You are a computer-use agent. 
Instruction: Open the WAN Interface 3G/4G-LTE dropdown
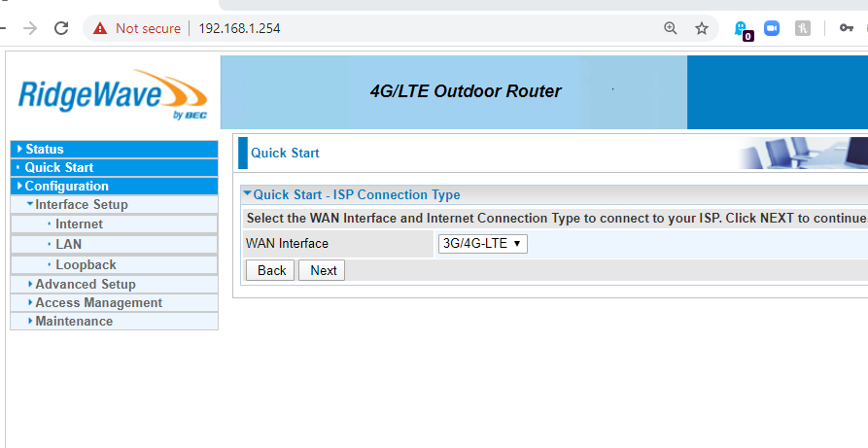483,244
